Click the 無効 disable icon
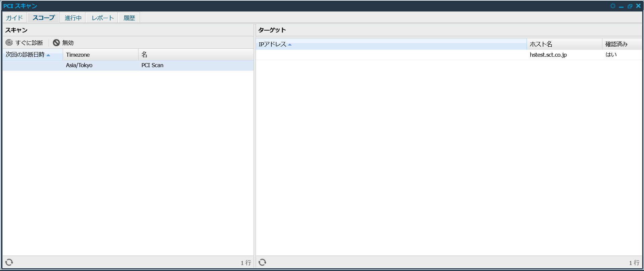This screenshot has height=271, width=644. point(56,43)
